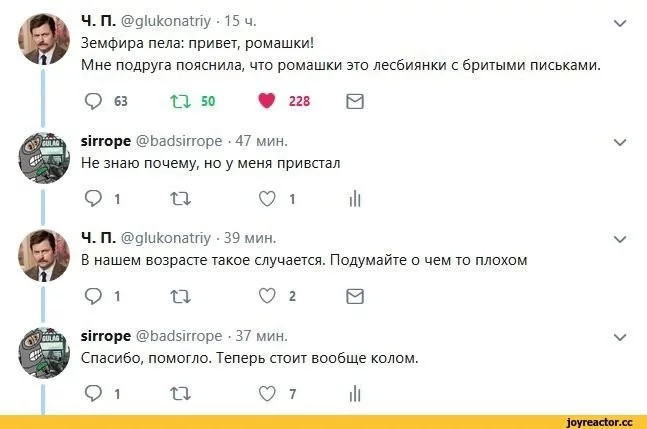The width and height of the screenshot is (647, 429).
Task: Reply to the 47 мин. sirrope tweet
Action: (x=92, y=198)
